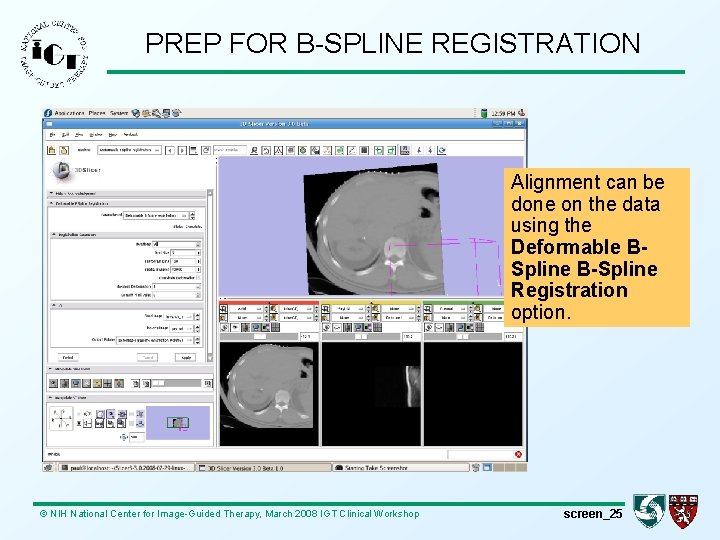Go to next module with forward arrow

pos(182,150)
